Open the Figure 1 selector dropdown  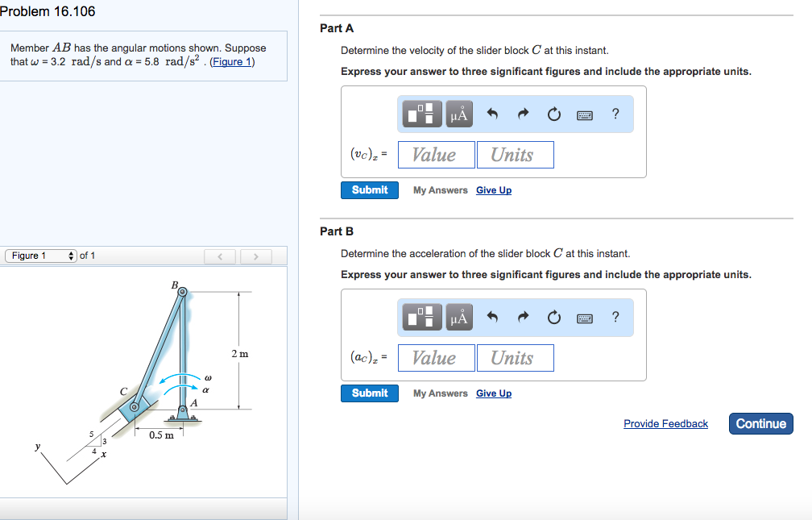click(x=40, y=256)
